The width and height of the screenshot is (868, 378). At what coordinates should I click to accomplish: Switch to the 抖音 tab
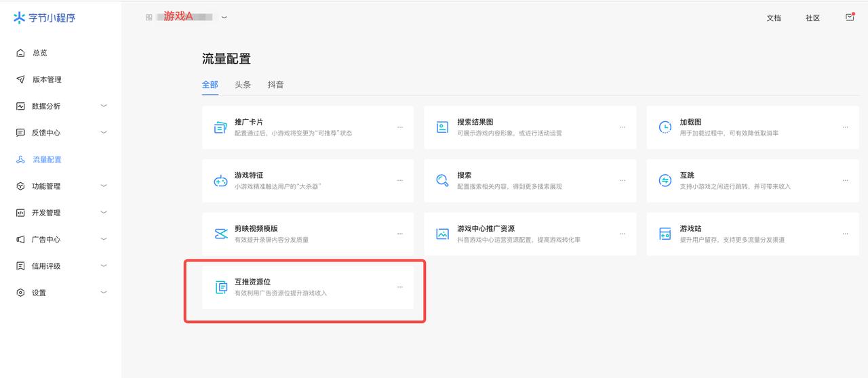pos(275,85)
